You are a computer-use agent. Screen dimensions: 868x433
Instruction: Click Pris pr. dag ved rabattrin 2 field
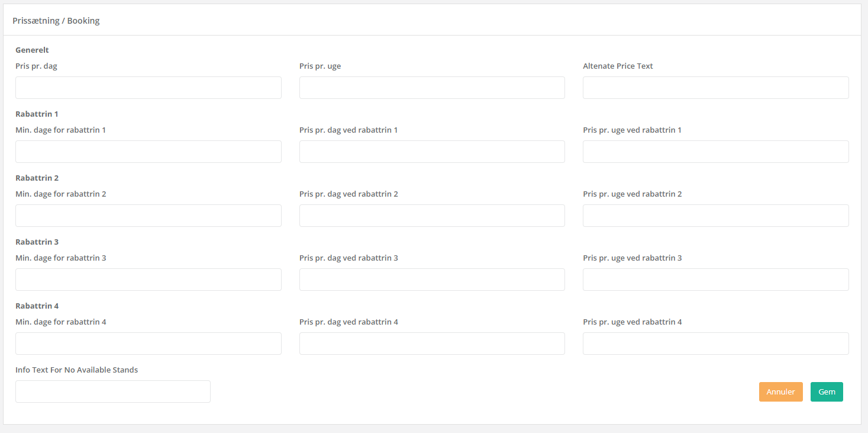[432, 216]
